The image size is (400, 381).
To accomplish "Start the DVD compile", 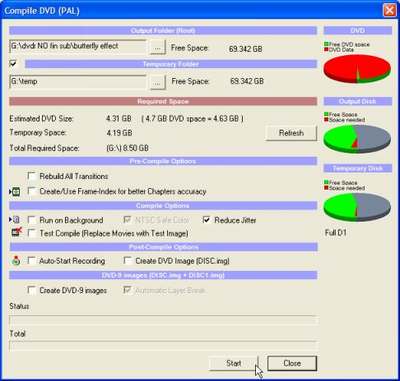I will click(x=234, y=363).
